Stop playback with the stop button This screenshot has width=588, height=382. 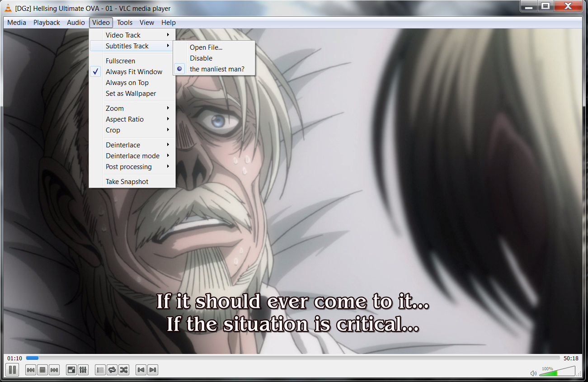pos(42,370)
